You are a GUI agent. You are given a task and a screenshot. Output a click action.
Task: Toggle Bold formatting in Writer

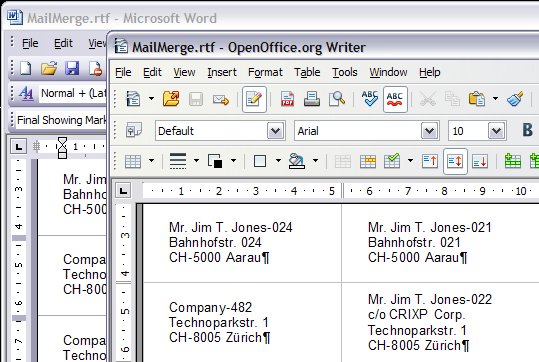(x=527, y=130)
